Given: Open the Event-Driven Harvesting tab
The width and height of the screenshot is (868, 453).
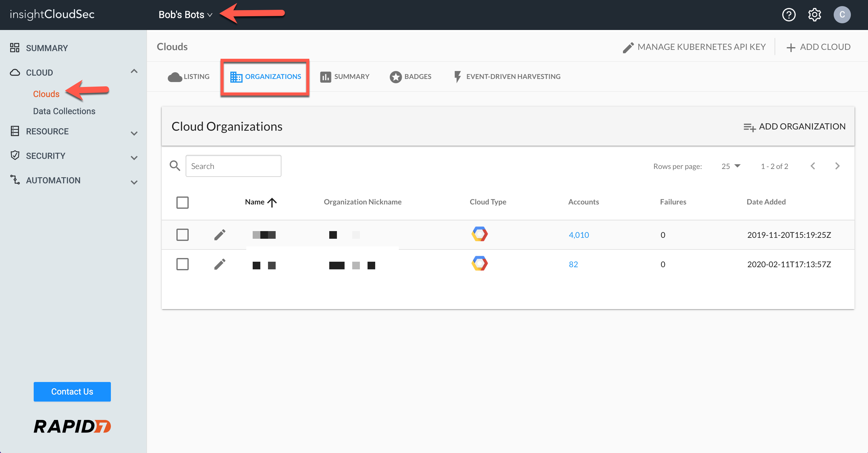Looking at the screenshot, I should tap(507, 77).
